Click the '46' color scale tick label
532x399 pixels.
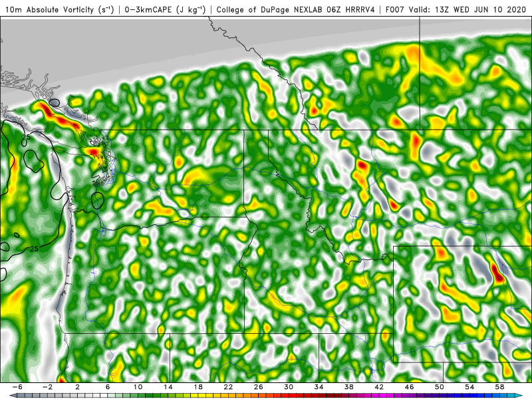tap(409, 387)
